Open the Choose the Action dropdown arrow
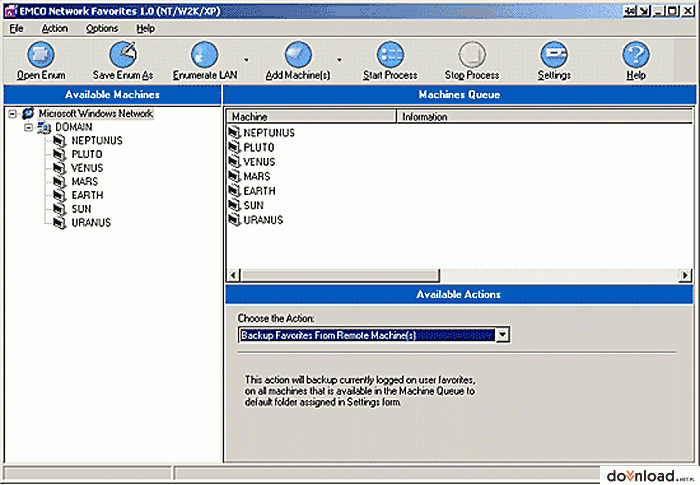 coord(503,335)
